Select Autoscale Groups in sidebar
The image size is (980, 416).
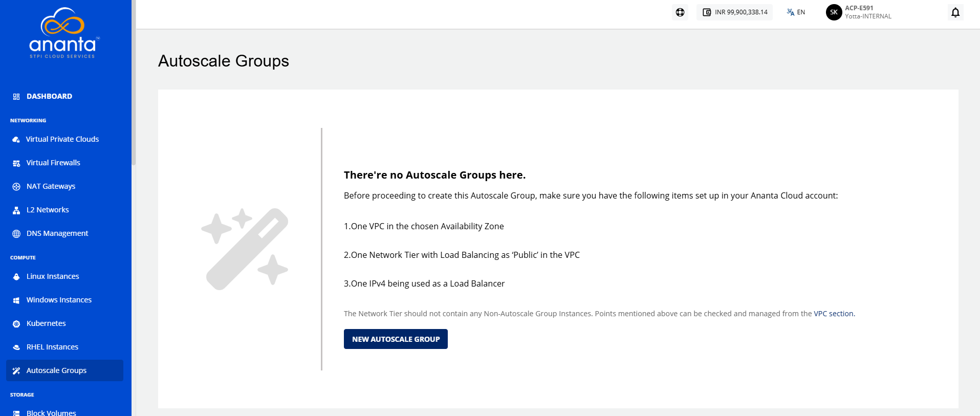(x=64, y=370)
